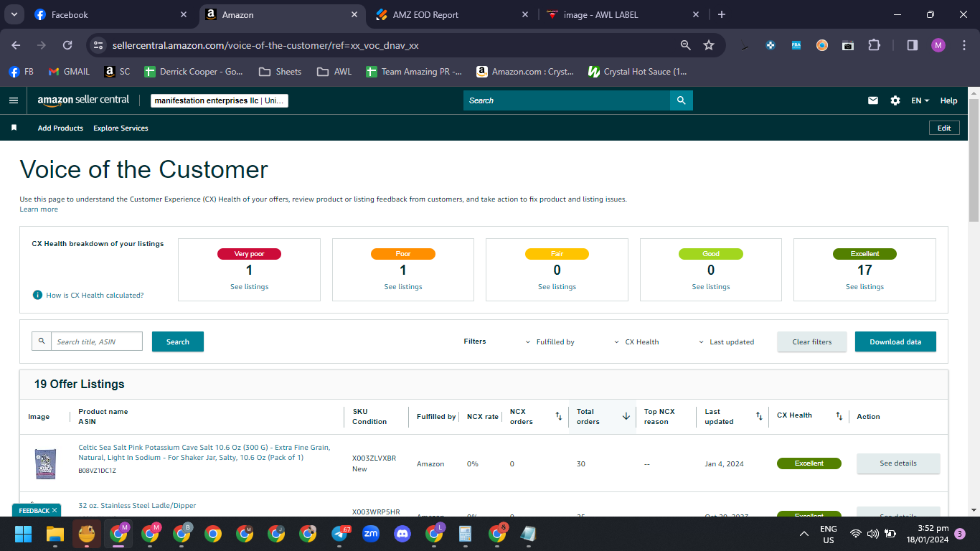
Task: Open the EN language dropdown
Action: pos(920,100)
